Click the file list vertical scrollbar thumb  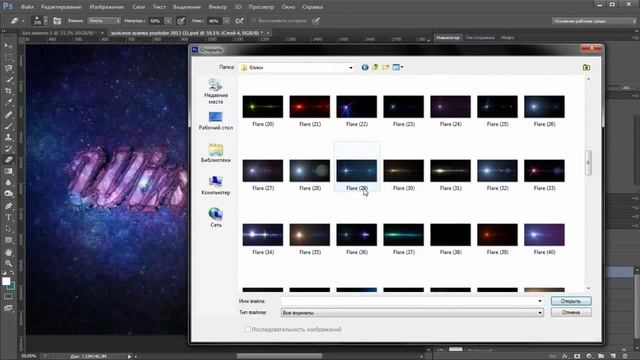588,163
